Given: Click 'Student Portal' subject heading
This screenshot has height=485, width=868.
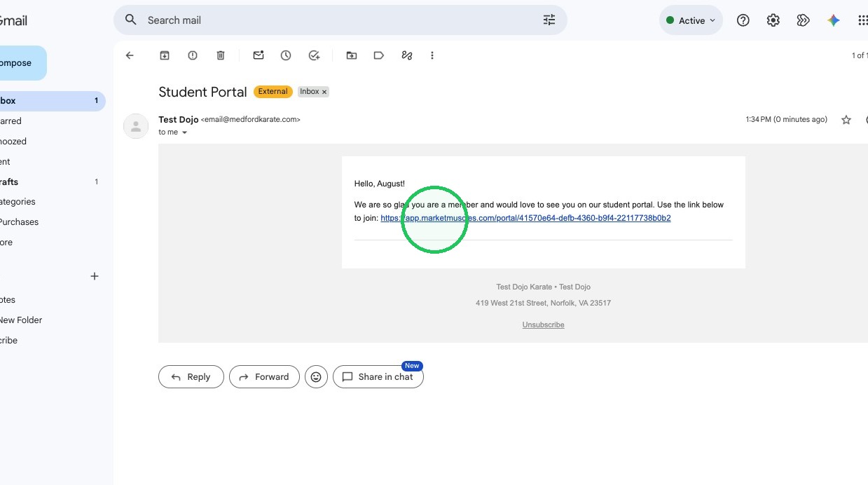Looking at the screenshot, I should (x=202, y=92).
